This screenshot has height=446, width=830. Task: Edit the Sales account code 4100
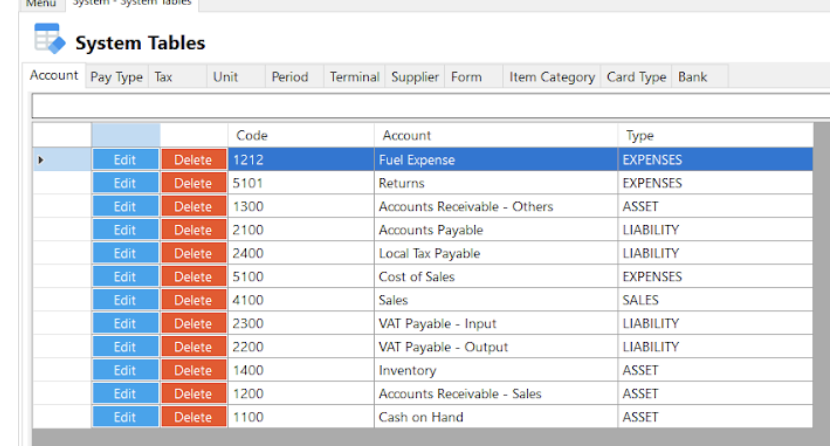click(125, 300)
